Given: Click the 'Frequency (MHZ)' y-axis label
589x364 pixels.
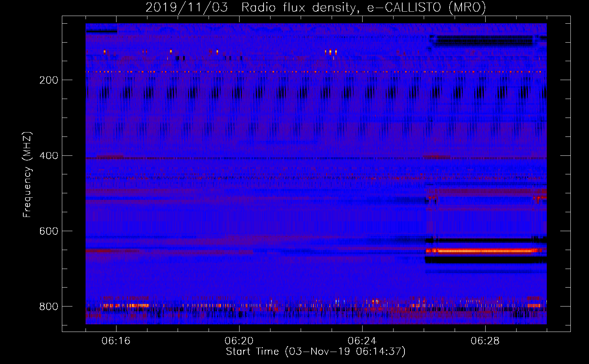Looking at the screenshot, I should click(27, 174).
